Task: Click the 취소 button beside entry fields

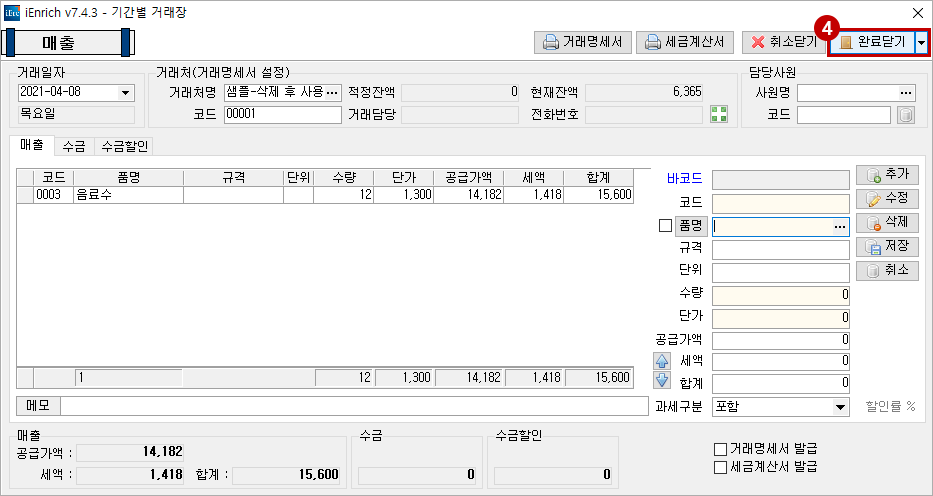Action: (887, 270)
